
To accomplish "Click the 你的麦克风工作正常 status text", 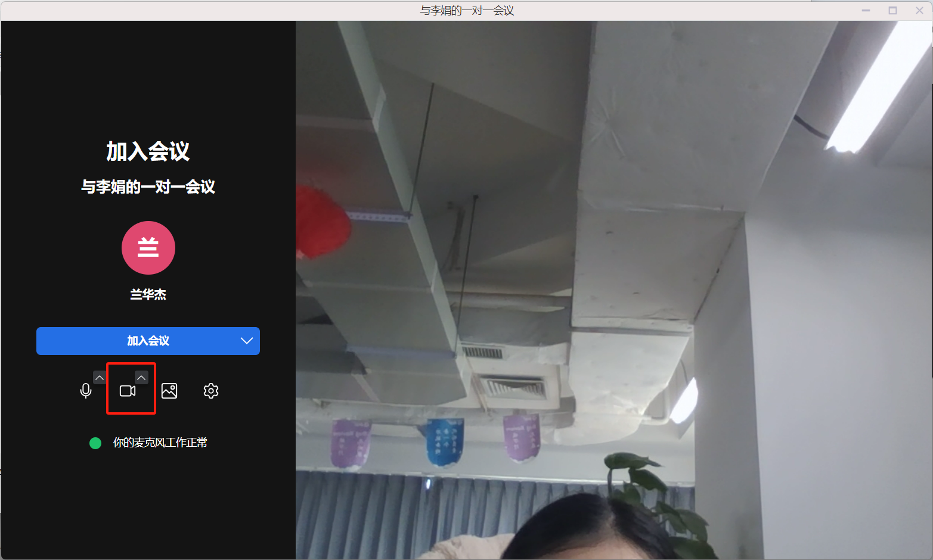I will (160, 443).
